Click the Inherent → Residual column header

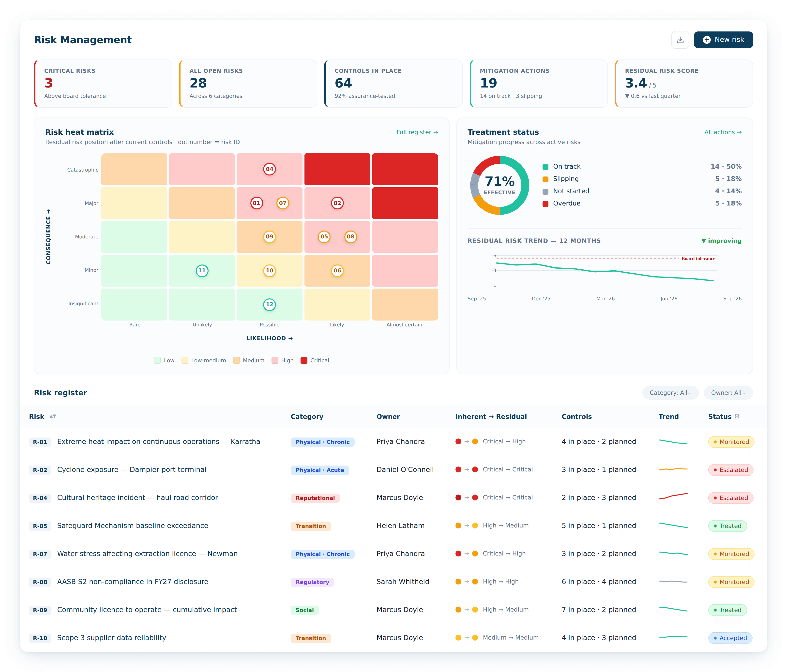click(x=491, y=416)
